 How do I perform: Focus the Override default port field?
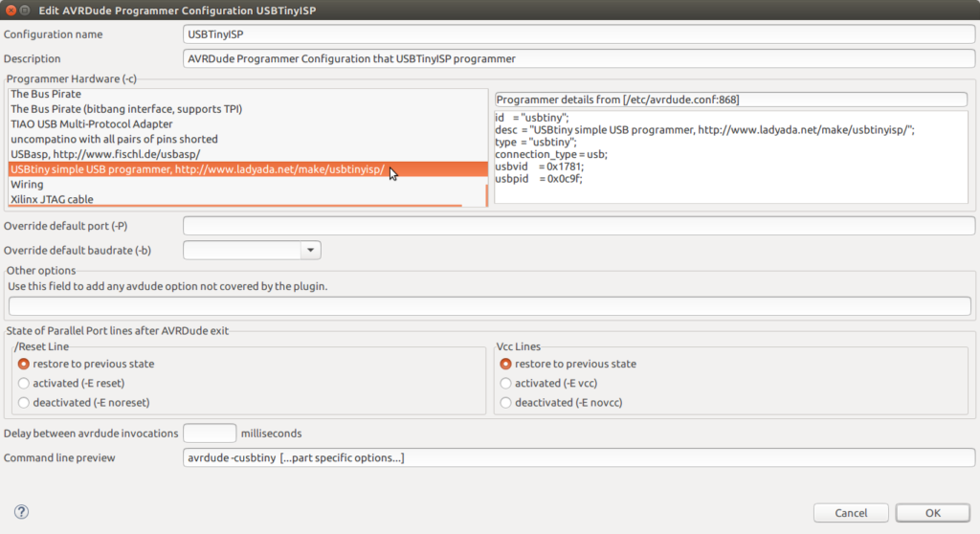click(x=579, y=226)
